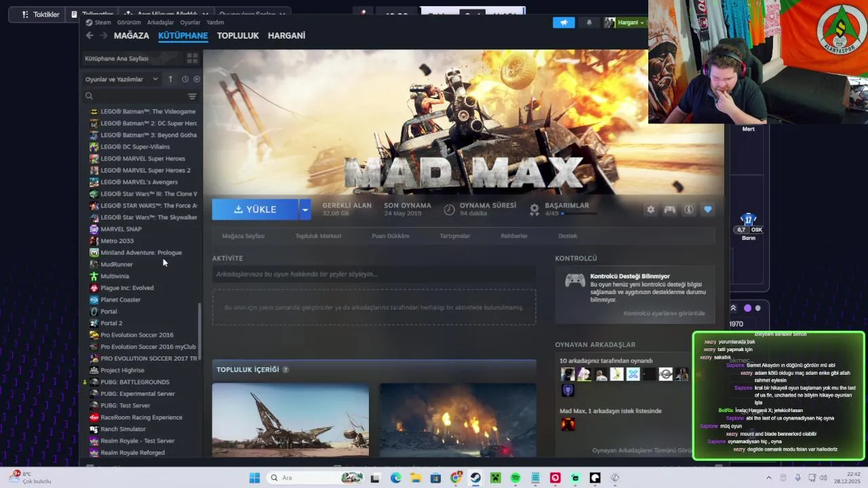Open the Tartışmalar link

[455, 236]
